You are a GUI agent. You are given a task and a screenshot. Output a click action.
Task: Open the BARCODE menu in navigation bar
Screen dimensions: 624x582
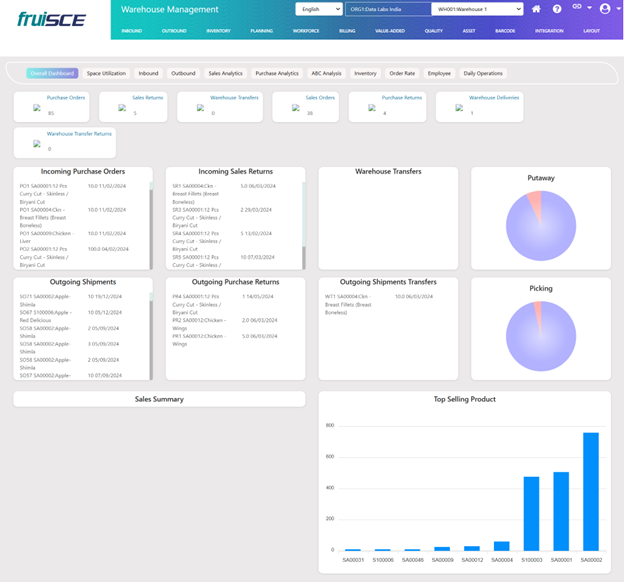504,31
